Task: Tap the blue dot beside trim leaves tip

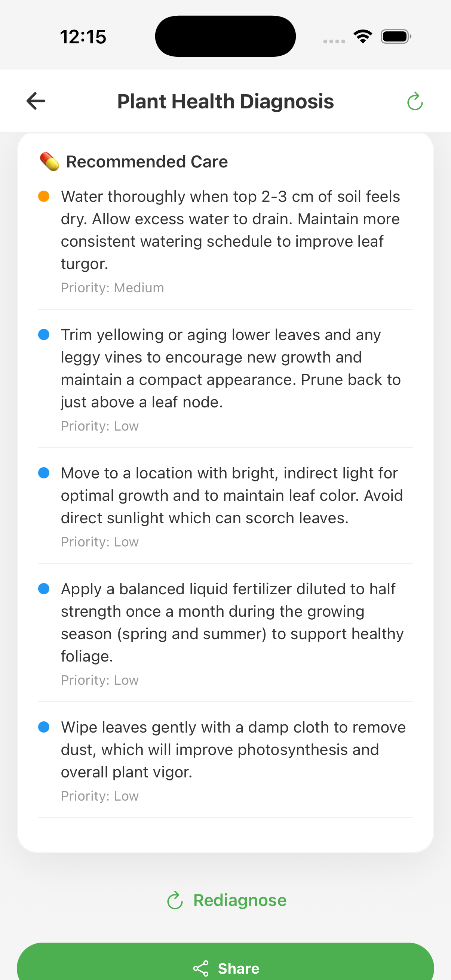Action: [44, 335]
